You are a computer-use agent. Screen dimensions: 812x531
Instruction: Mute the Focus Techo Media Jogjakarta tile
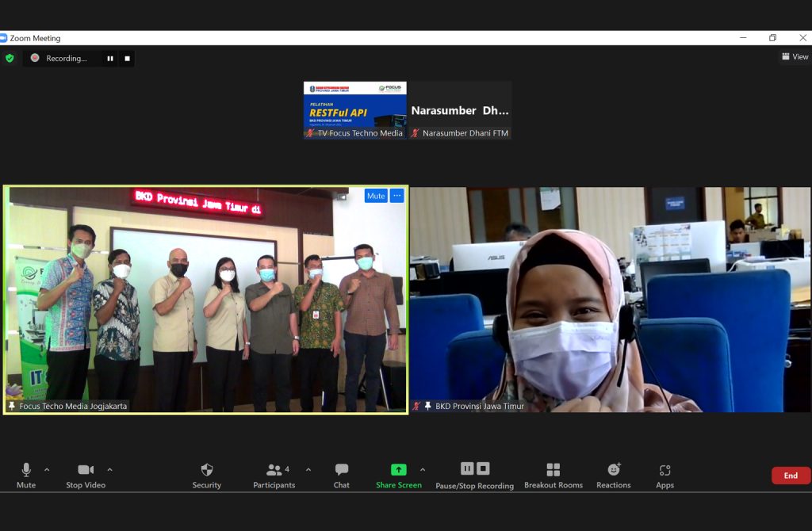(374, 196)
